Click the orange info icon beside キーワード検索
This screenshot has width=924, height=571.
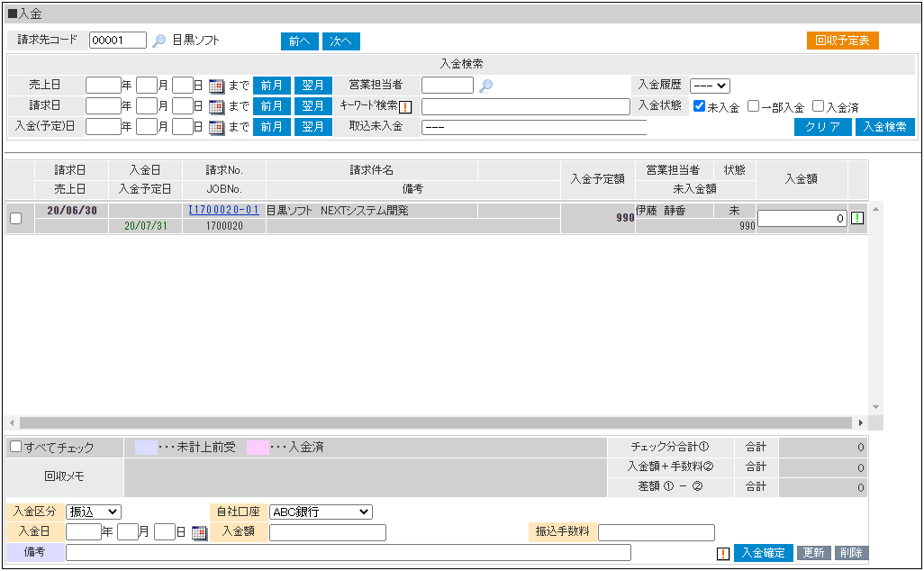[x=405, y=107]
